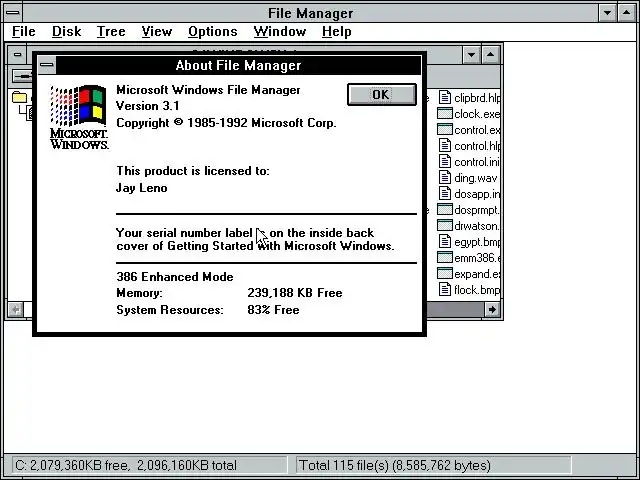Open the File menu

24,31
